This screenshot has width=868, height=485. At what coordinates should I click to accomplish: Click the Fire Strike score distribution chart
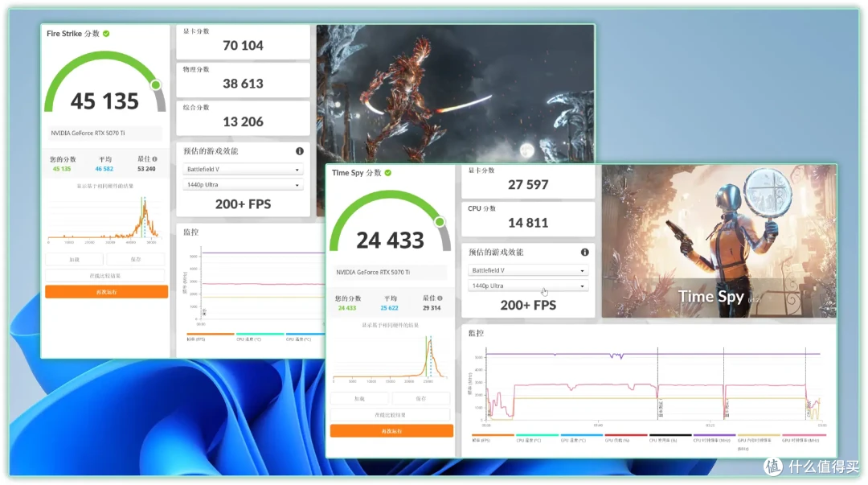(104, 220)
